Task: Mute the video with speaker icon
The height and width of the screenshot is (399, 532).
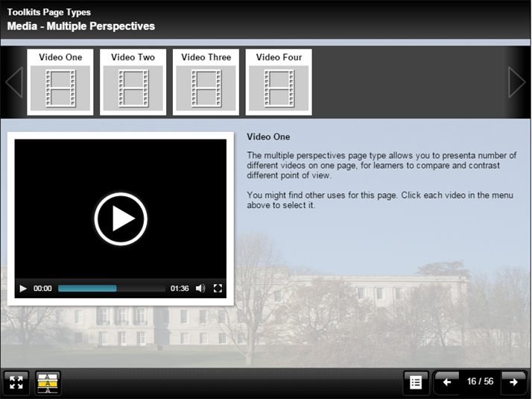Action: click(x=200, y=289)
